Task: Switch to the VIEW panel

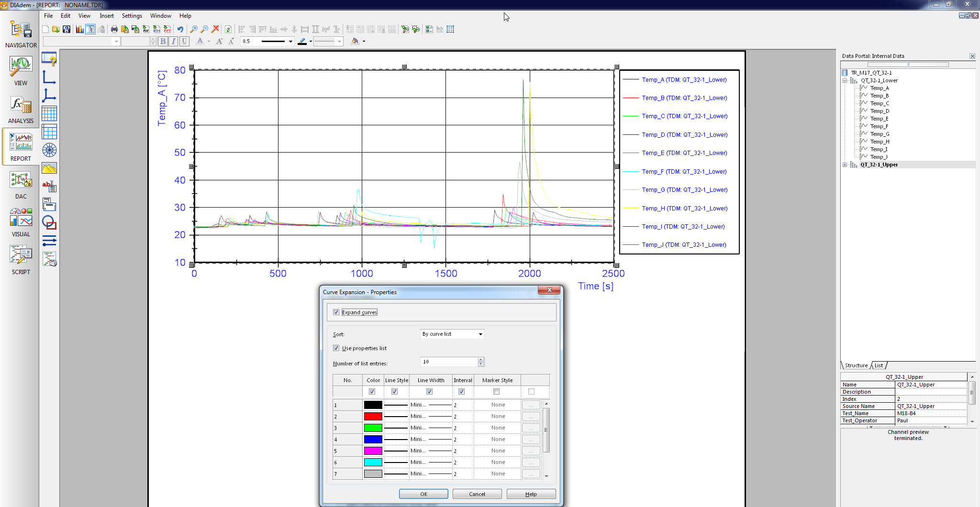Action: pyautogui.click(x=21, y=71)
